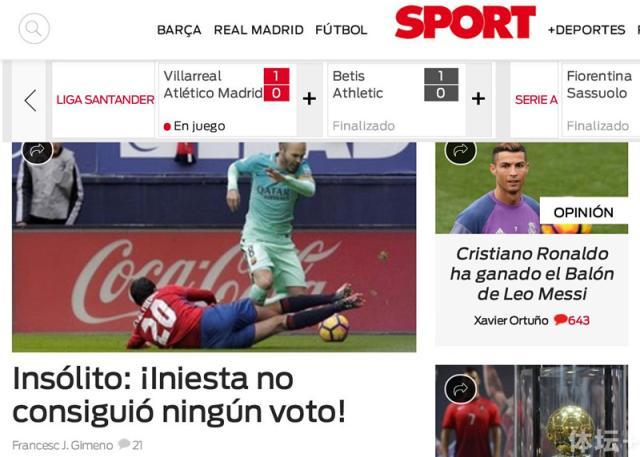Expand Villarreal vs Atlético Madrid match details

pyautogui.click(x=309, y=99)
